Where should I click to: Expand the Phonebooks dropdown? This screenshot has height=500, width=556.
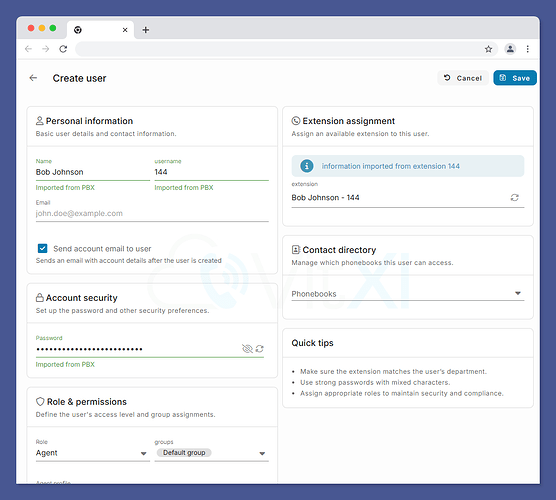(408, 294)
